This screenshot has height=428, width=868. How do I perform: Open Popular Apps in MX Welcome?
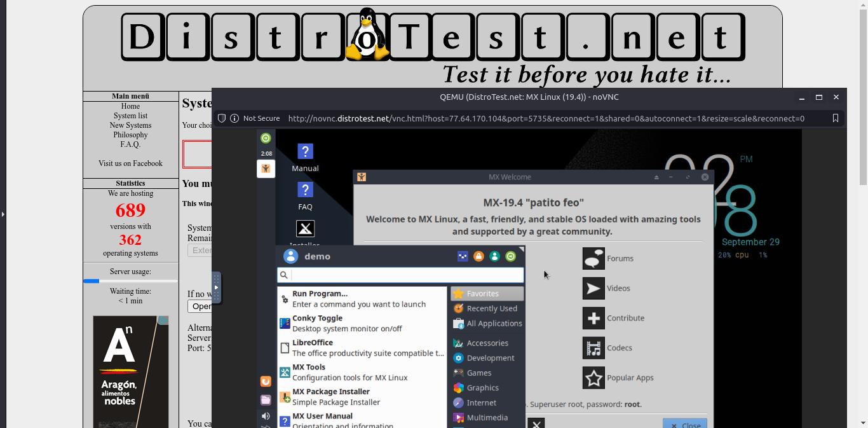click(x=618, y=378)
